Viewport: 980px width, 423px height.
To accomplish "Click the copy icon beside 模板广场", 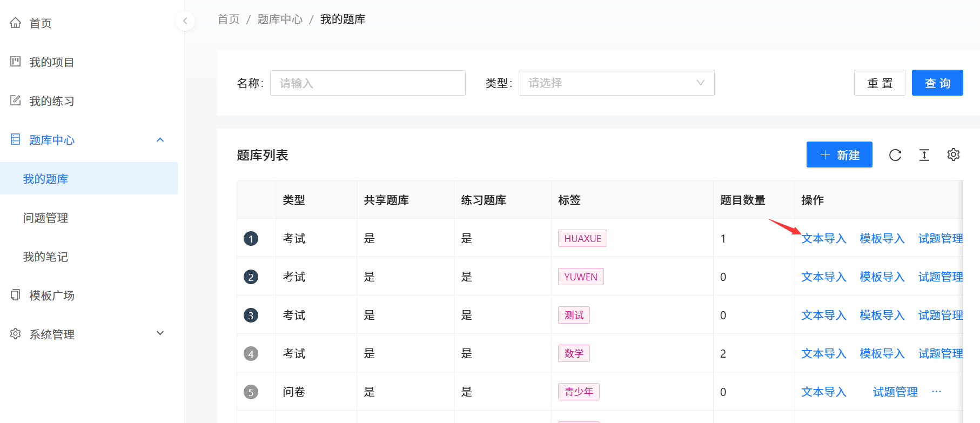I will (16, 295).
